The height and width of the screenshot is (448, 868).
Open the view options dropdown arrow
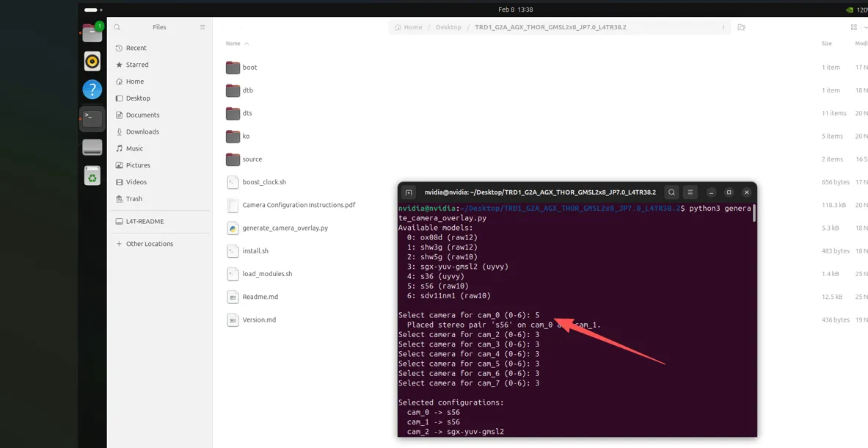click(865, 27)
